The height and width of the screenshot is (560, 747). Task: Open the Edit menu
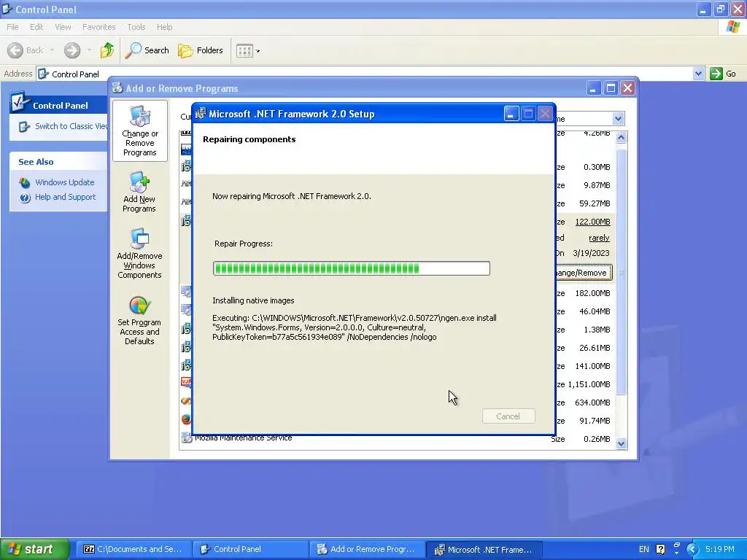tap(36, 27)
